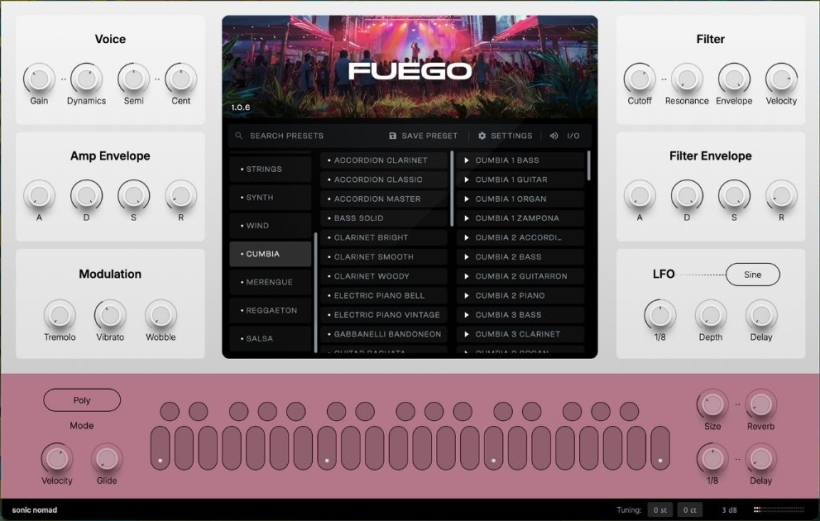Play the Cumbia 2 Guitarron preview arrow
This screenshot has height=521, width=820.
466,276
